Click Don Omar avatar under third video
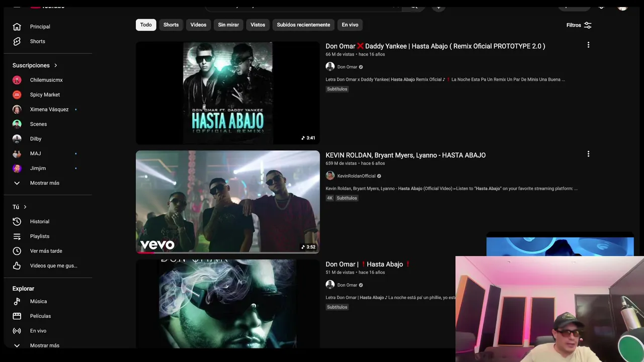 click(330, 285)
